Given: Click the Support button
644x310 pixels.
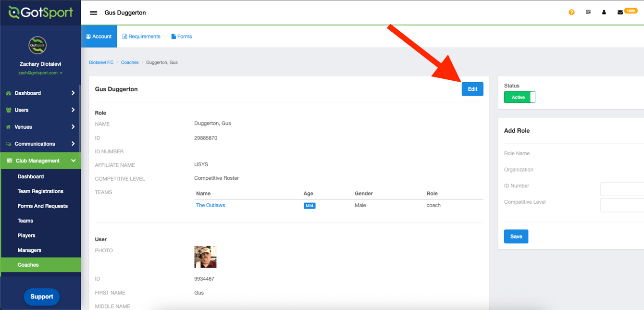Looking at the screenshot, I should click(42, 297).
